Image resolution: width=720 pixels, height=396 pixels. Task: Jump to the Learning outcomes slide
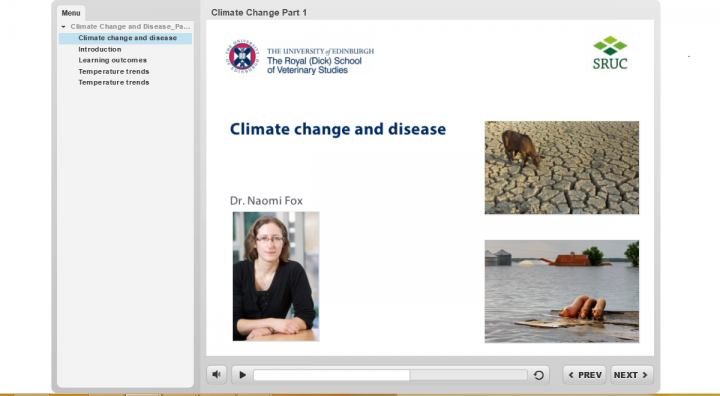point(112,60)
